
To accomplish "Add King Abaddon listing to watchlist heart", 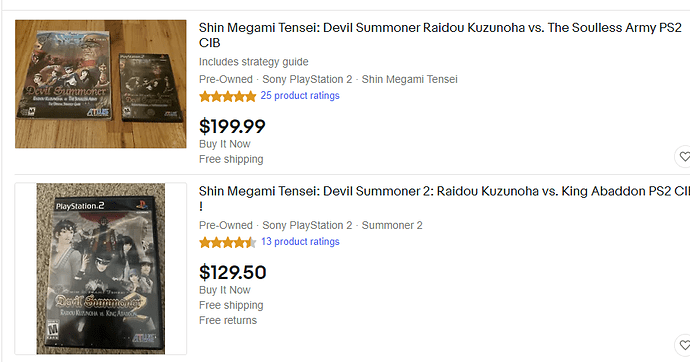I will tap(683, 345).
